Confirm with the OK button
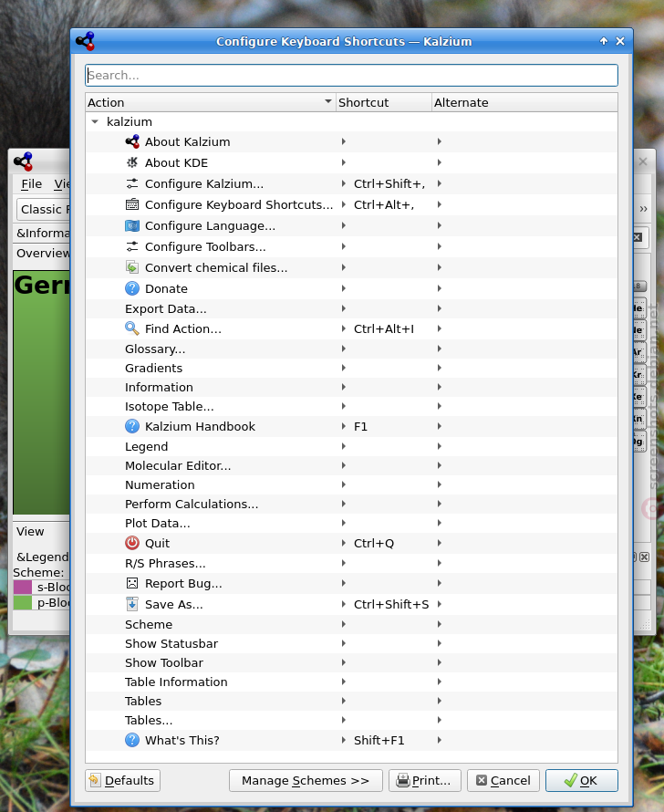664x812 pixels. point(582,780)
